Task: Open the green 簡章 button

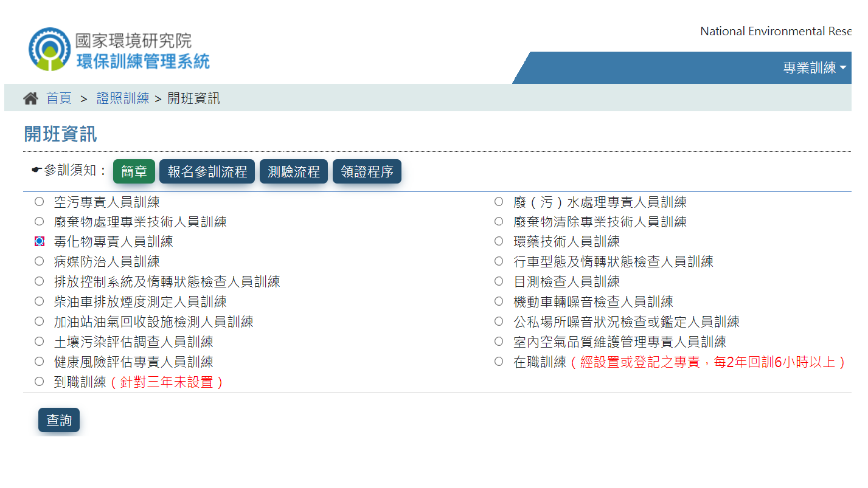Action: tap(134, 171)
